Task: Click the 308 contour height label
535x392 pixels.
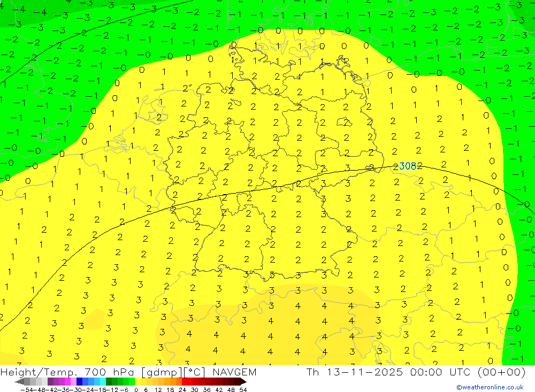Action: point(408,166)
